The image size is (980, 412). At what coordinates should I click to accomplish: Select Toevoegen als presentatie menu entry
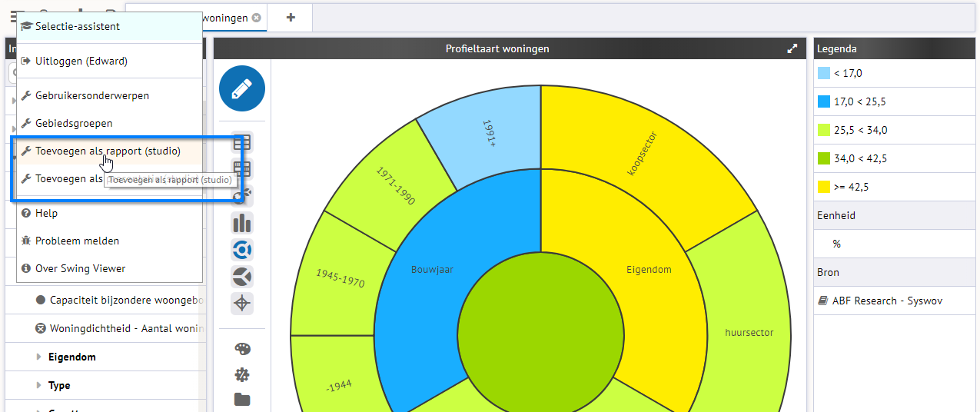(109, 178)
